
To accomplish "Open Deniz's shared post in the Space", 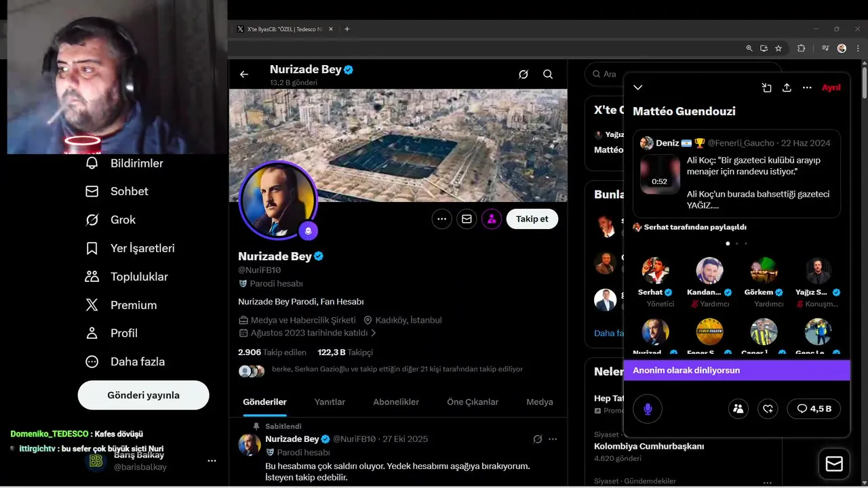I will (736, 174).
